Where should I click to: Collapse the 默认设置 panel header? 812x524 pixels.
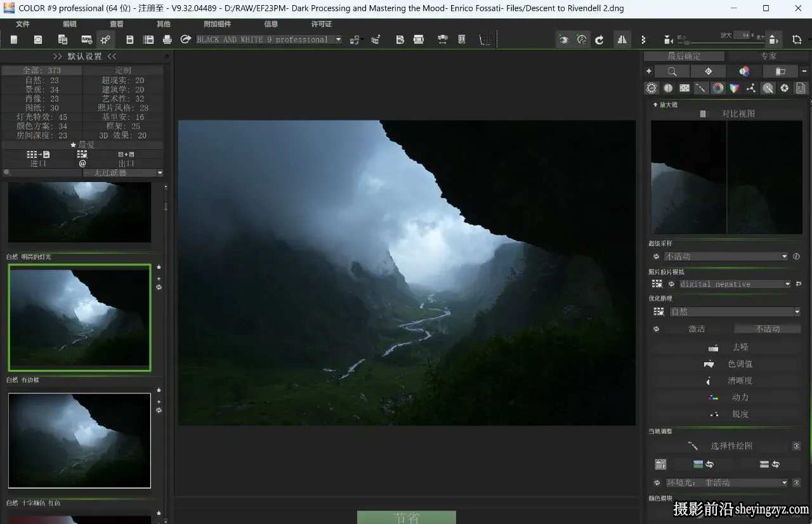pos(85,56)
